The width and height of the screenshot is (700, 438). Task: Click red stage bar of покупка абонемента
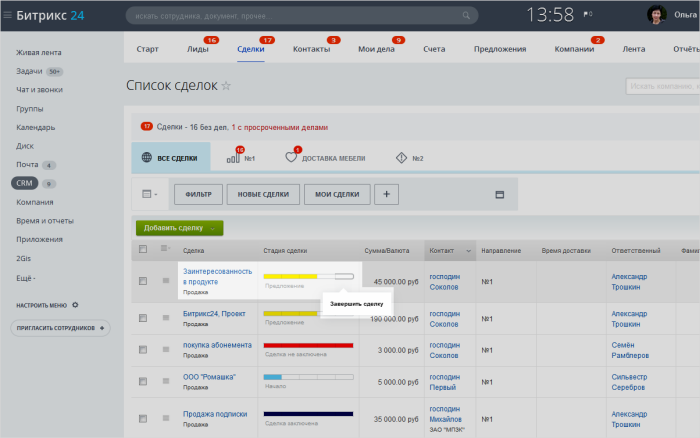pos(308,345)
